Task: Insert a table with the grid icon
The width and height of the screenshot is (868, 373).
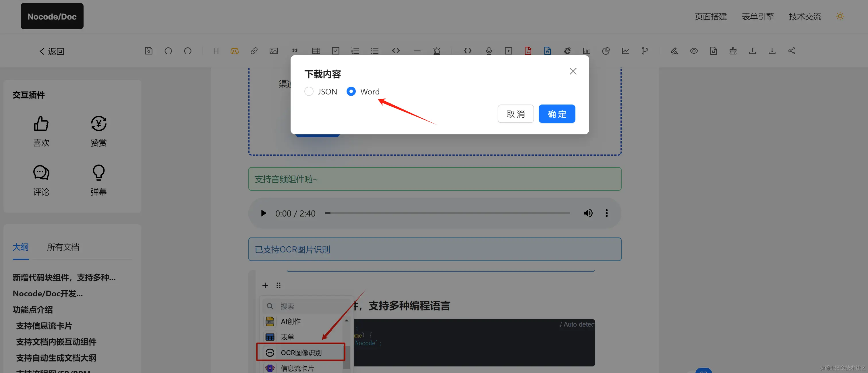Action: coord(316,51)
